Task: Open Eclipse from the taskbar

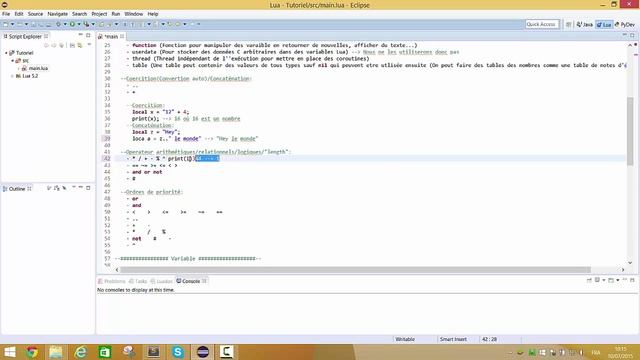Action: tap(203, 352)
